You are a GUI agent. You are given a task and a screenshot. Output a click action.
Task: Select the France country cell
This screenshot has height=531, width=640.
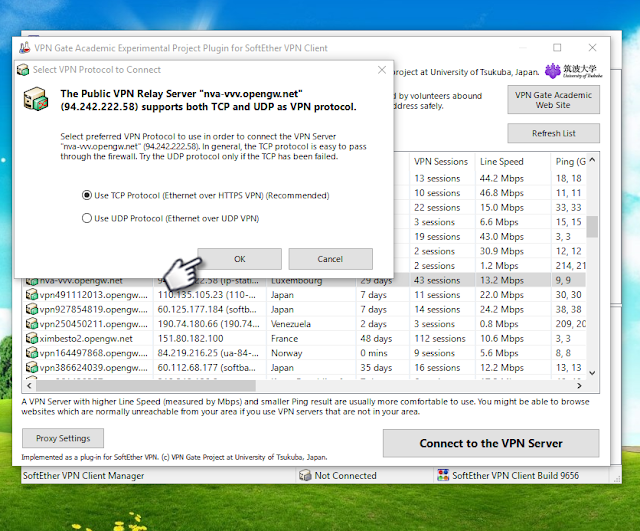(284, 338)
